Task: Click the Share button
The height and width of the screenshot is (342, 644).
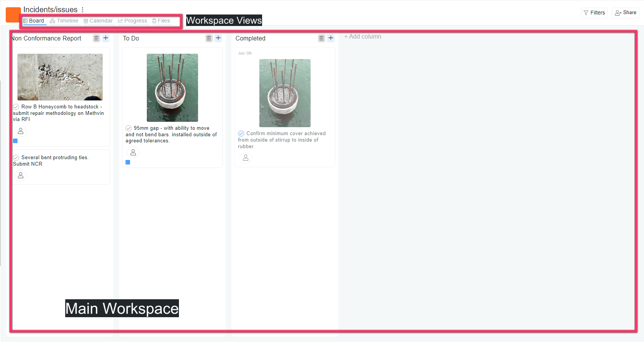Action: (x=625, y=13)
